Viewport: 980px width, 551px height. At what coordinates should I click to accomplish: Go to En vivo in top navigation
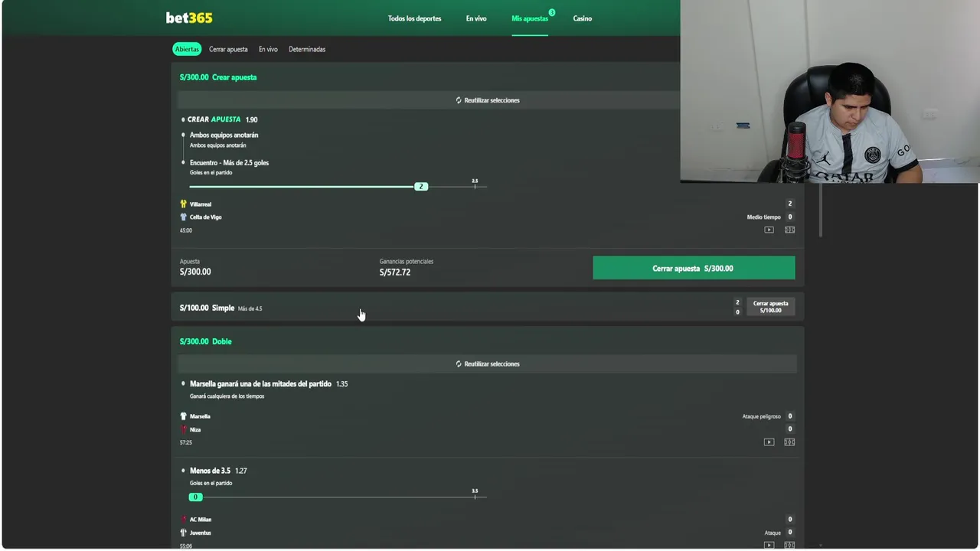476,18
